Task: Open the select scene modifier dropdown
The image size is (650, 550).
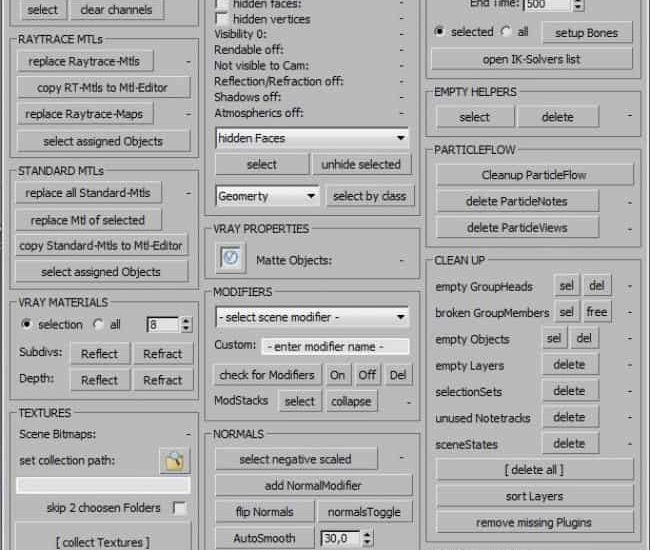Action: tap(312, 317)
